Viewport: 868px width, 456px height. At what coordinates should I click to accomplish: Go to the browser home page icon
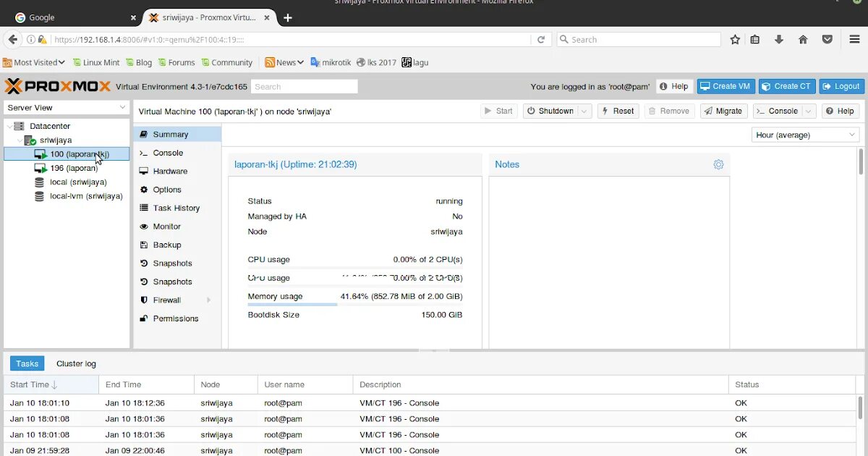coord(803,40)
